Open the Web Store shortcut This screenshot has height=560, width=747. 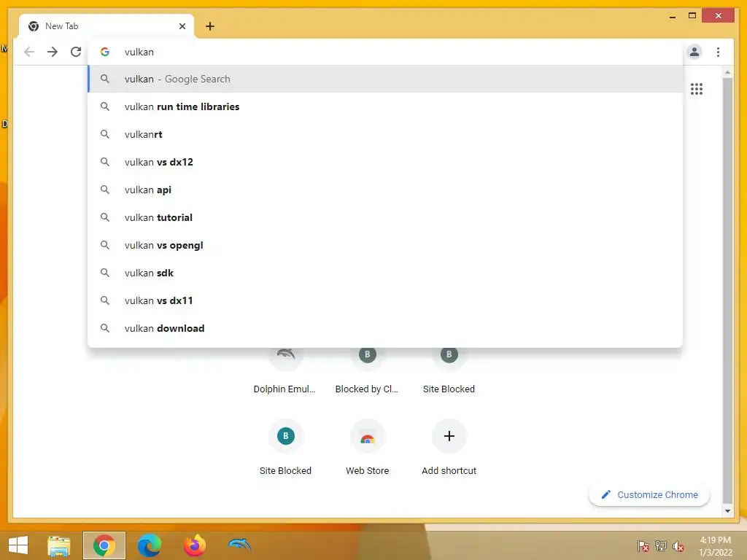click(x=367, y=447)
